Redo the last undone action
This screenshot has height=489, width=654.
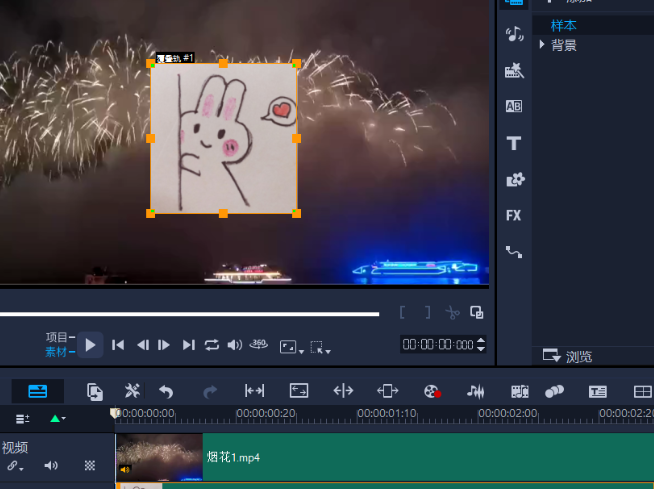[210, 392]
